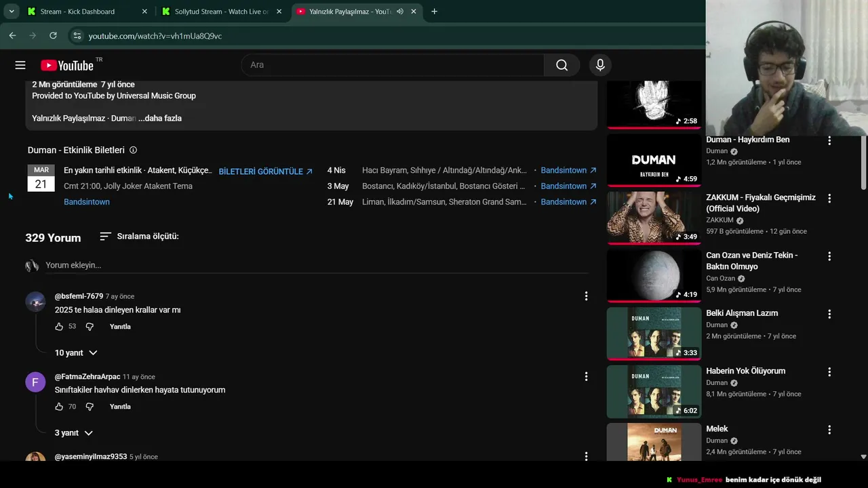
Task: Close the Yalnızlık Paylaşılmaz tab
Action: point(413,12)
